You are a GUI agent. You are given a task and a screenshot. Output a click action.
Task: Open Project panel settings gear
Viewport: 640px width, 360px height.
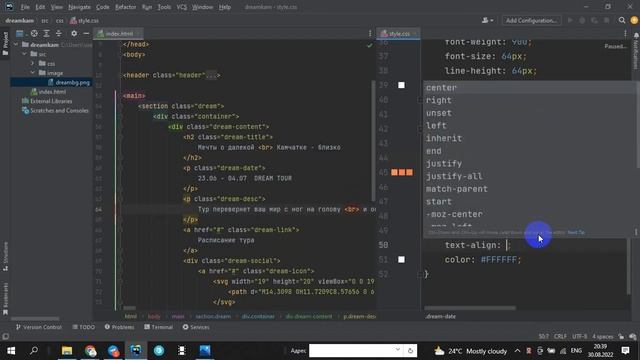74,33
